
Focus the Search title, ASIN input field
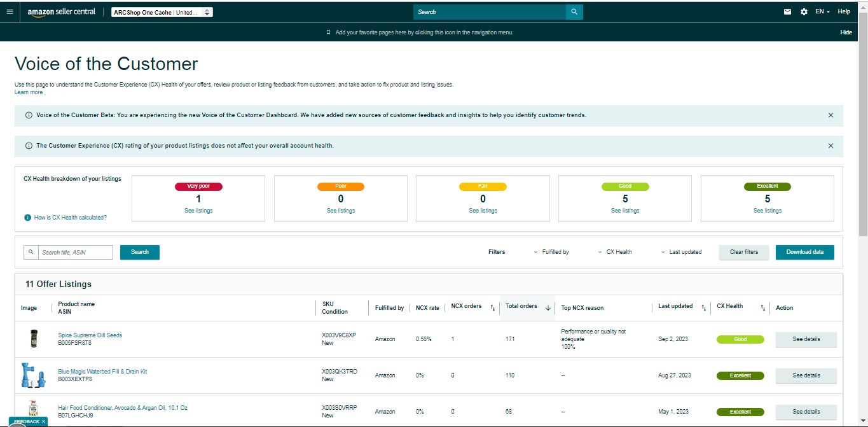pyautogui.click(x=76, y=252)
